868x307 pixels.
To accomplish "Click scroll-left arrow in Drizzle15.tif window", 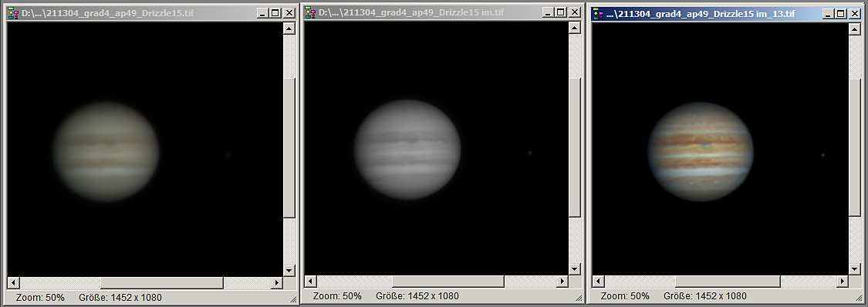I will coord(13,282).
